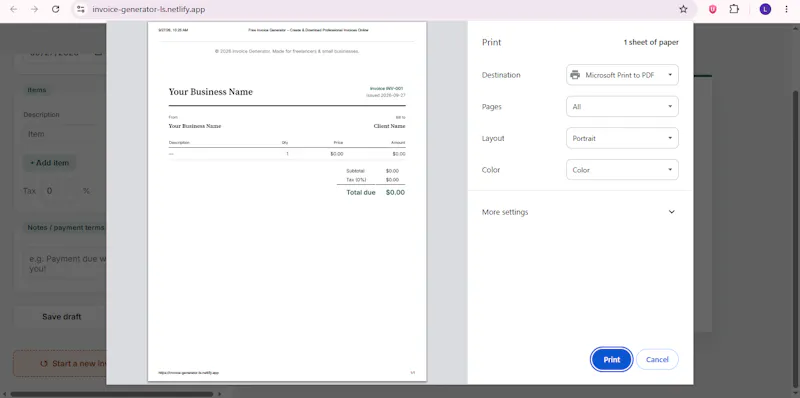Open the Color dropdown

(622, 170)
